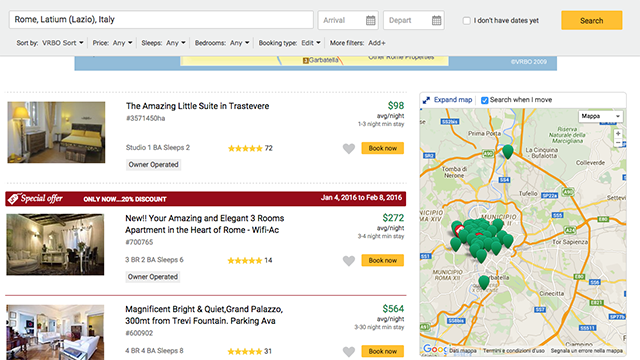The height and width of the screenshot is (360, 640).
Task: Favorite the Elegant 3 Rooms Apartment listing
Action: 349,261
